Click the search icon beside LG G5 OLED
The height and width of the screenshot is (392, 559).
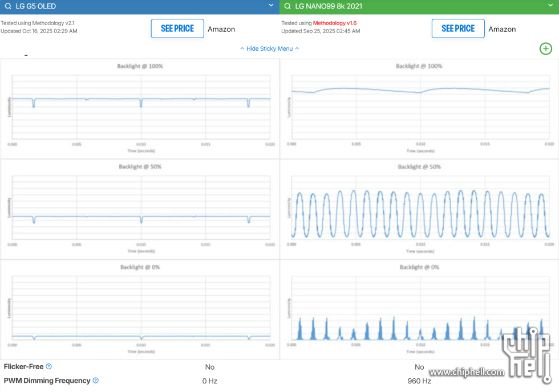(x=7, y=7)
